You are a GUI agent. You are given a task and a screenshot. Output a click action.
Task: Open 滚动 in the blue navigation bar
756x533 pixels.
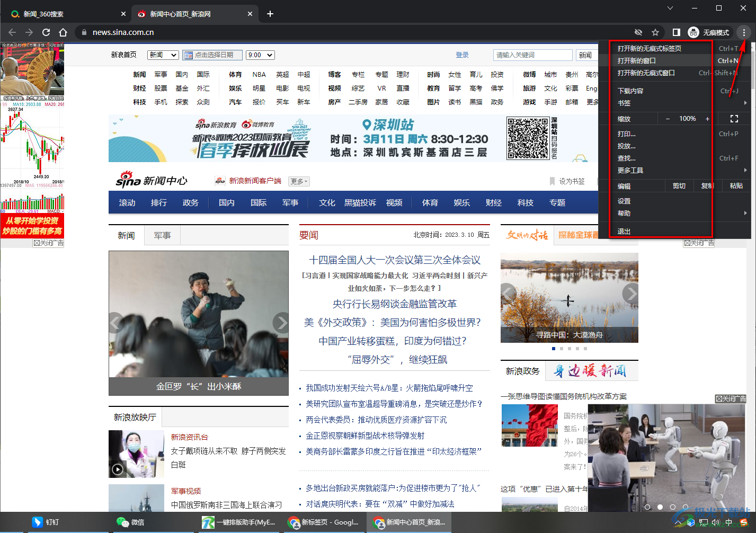pos(127,202)
